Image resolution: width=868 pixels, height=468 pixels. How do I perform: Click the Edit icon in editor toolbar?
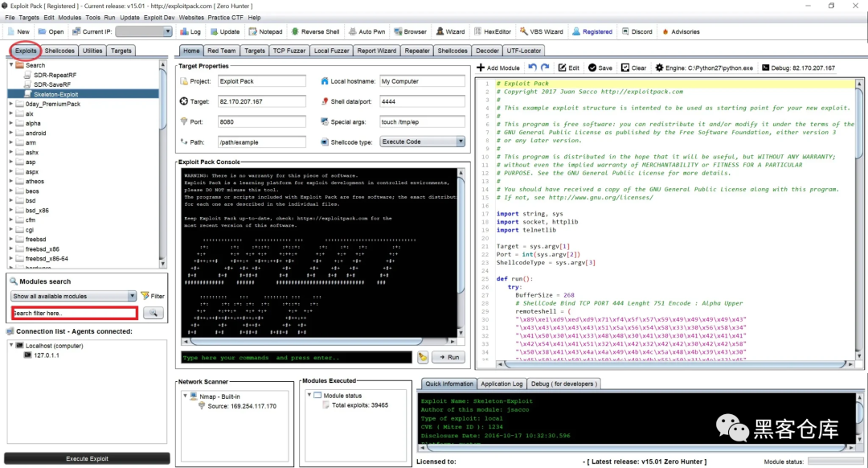562,68
